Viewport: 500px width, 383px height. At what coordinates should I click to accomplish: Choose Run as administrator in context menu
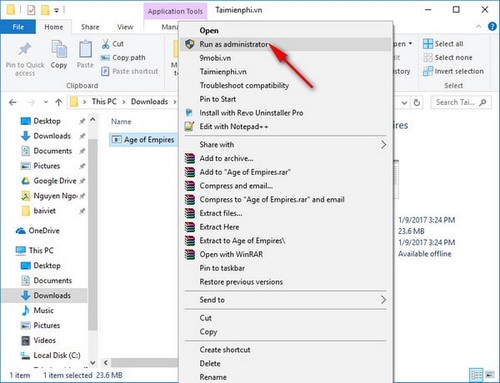(286, 44)
